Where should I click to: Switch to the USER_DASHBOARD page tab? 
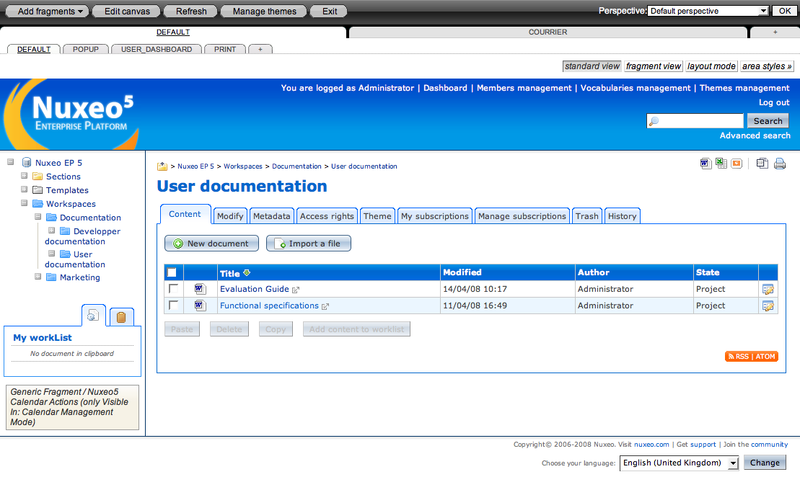pyautogui.click(x=157, y=49)
